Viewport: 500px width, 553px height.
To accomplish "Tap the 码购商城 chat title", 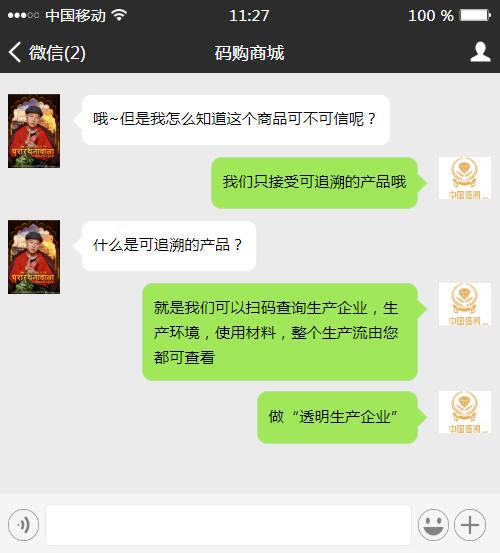I will coord(250,53).
